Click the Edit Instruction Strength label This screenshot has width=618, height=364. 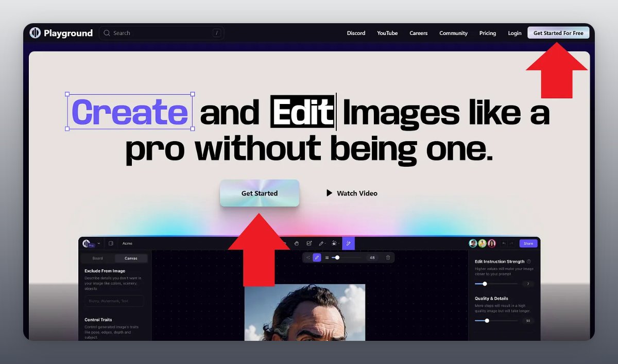pos(500,262)
